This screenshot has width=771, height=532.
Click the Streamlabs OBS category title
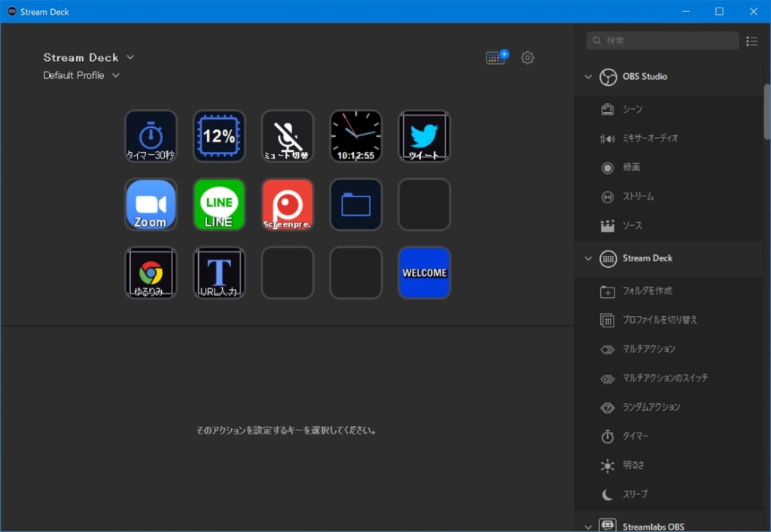[654, 527]
